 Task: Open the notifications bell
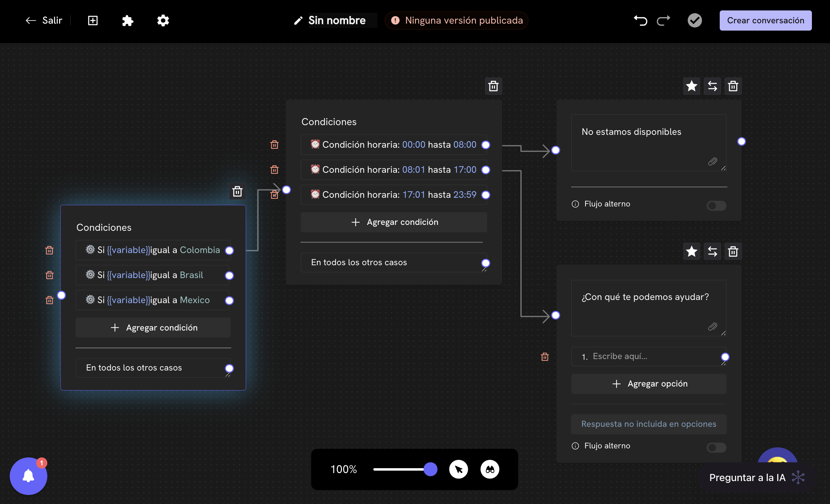coord(29,476)
